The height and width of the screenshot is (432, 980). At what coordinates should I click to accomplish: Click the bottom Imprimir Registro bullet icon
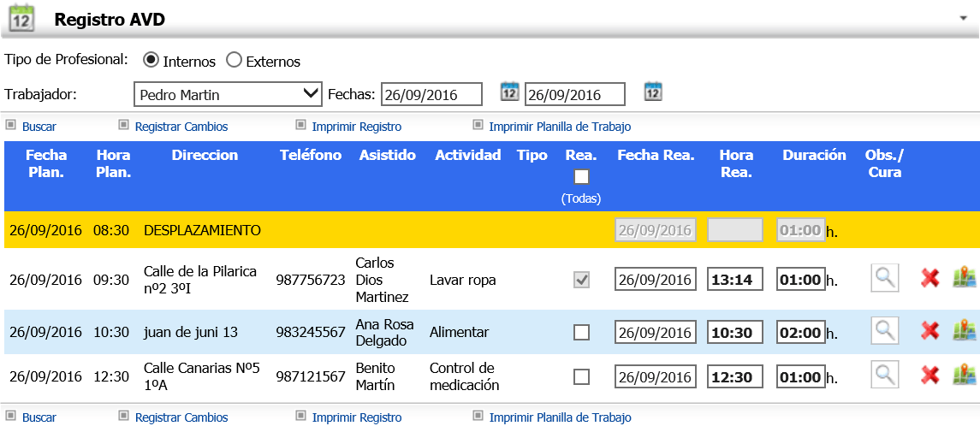click(300, 416)
